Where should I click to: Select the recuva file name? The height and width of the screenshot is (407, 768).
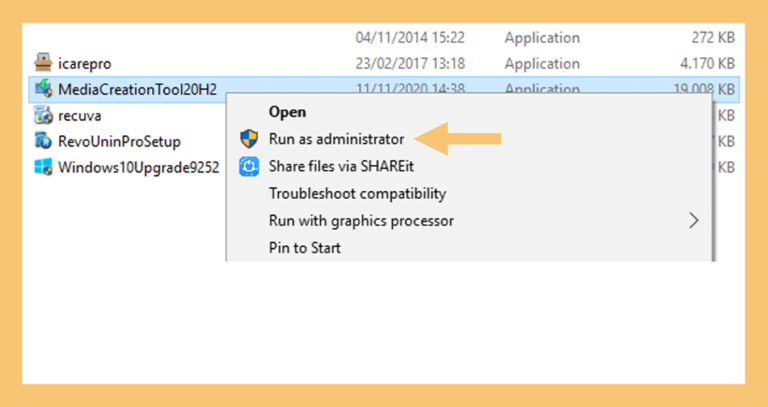(x=80, y=116)
